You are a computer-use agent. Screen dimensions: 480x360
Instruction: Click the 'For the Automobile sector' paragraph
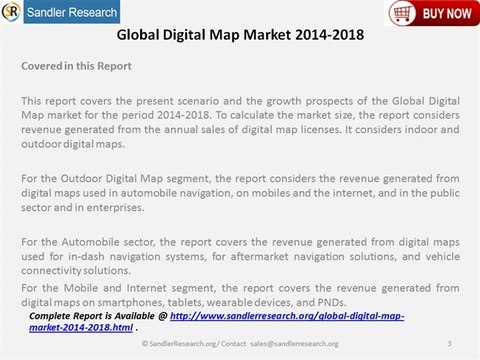[x=240, y=256]
